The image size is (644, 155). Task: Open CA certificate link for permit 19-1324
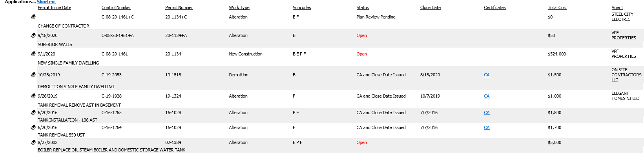[487, 96]
